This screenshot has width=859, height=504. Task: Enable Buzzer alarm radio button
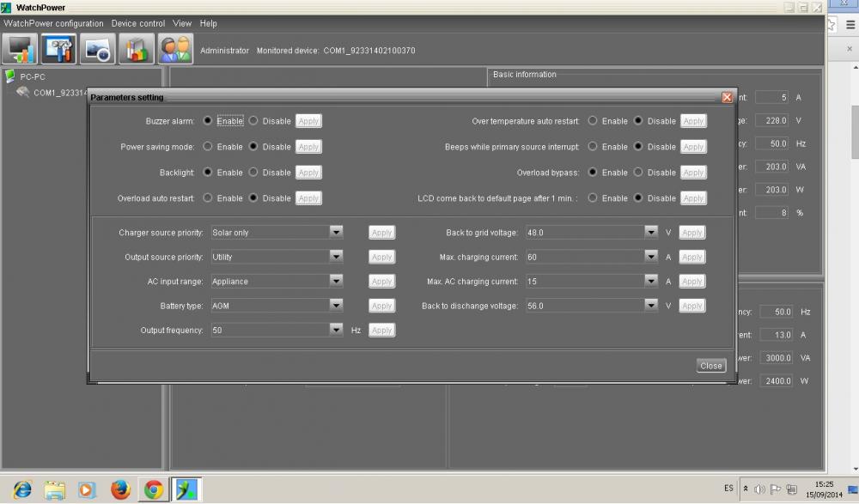208,120
